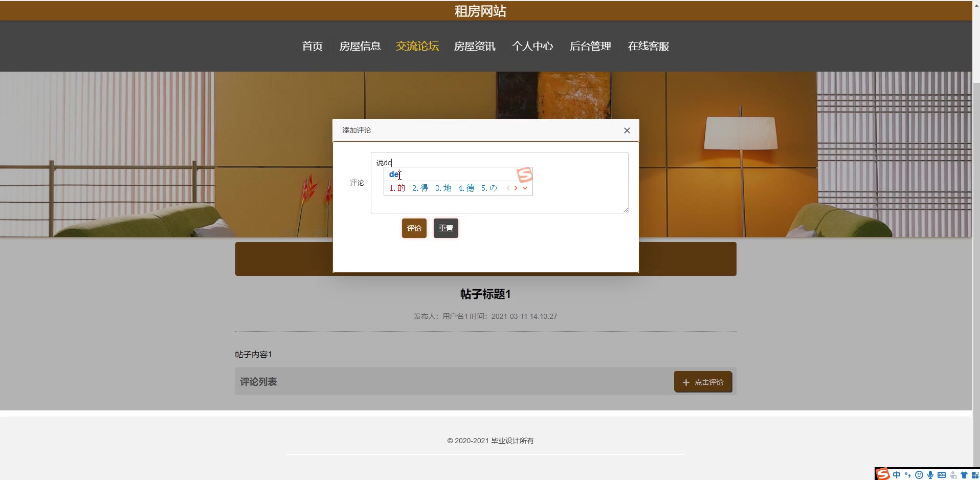The width and height of the screenshot is (980, 480).
Task: Open the 交流论坛 nav item
Action: click(417, 46)
